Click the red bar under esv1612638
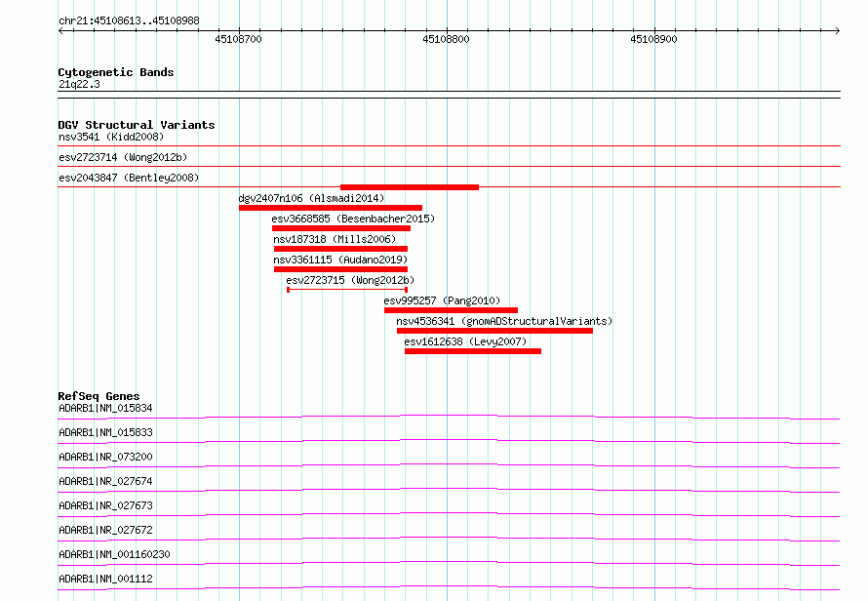 [473, 351]
